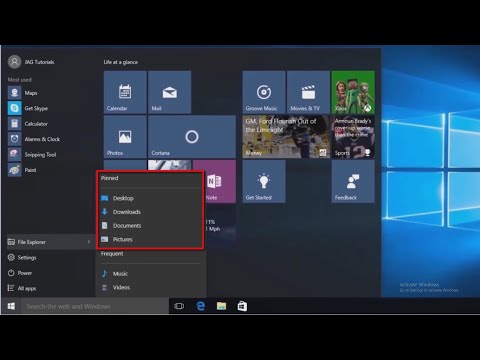
Task: Open the Calendar tile
Action: click(x=125, y=92)
